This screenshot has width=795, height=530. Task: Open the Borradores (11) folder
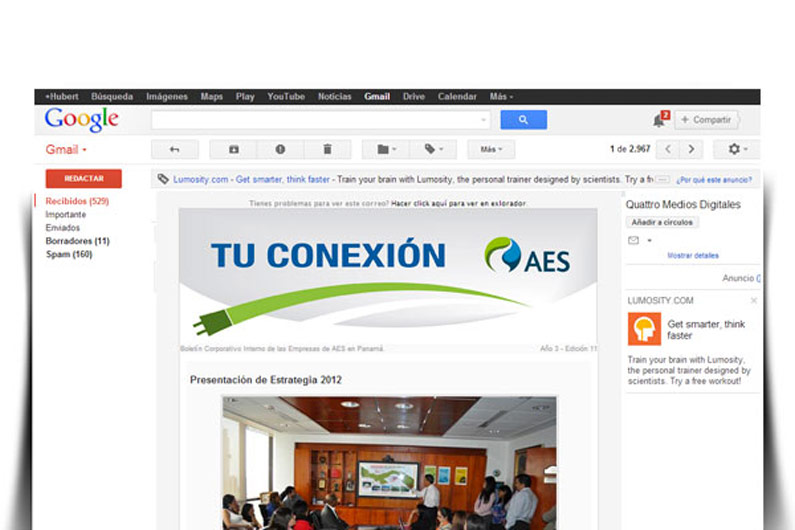click(x=78, y=241)
